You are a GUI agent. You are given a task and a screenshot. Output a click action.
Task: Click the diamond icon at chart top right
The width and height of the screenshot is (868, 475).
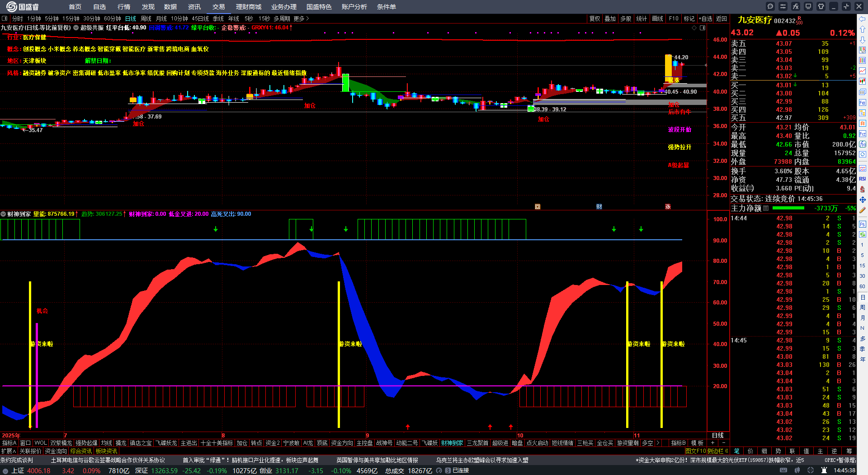(694, 28)
